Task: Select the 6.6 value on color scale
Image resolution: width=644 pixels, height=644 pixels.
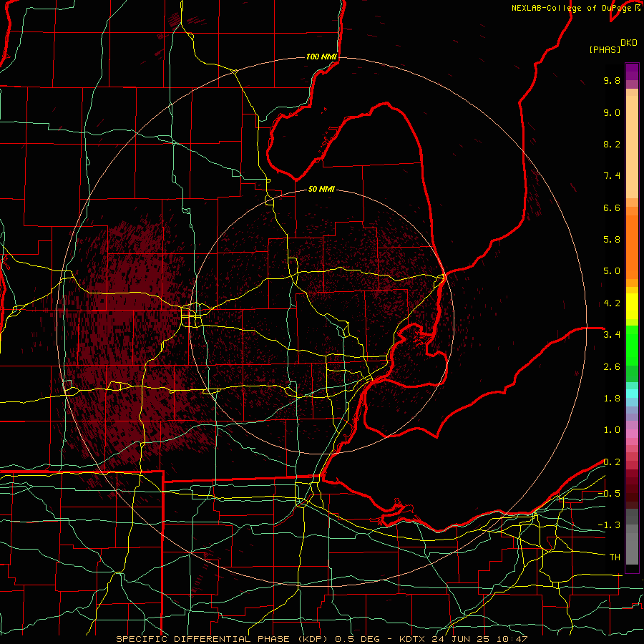Action: point(612,208)
